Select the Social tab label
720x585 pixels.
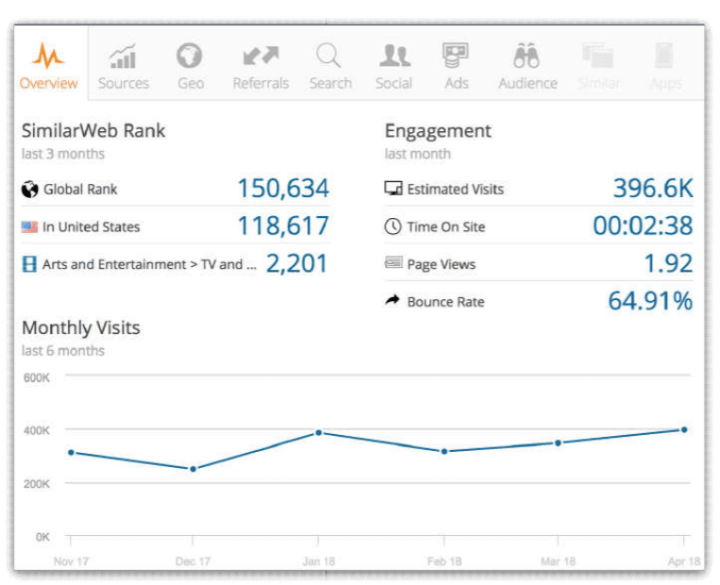tap(394, 83)
